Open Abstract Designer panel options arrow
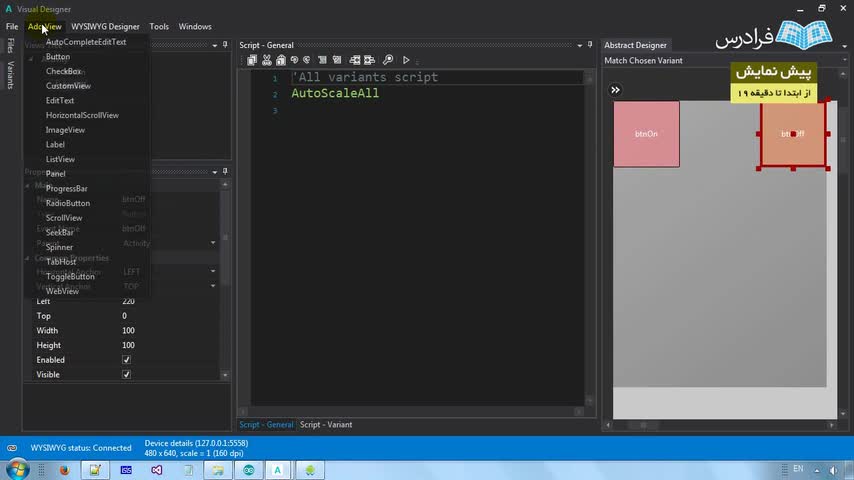Screen dimensions: 854x480 tap(845, 45)
